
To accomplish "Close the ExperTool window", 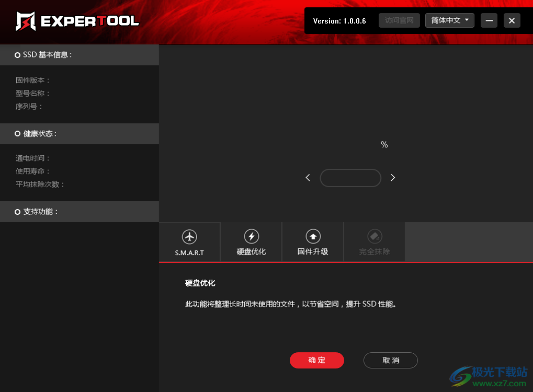I will pyautogui.click(x=512, y=20).
